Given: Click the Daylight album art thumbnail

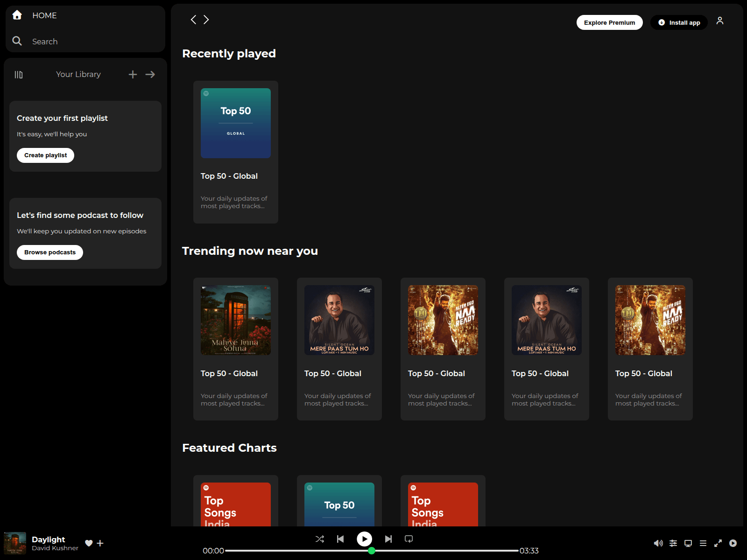Looking at the screenshot, I should 15,543.
